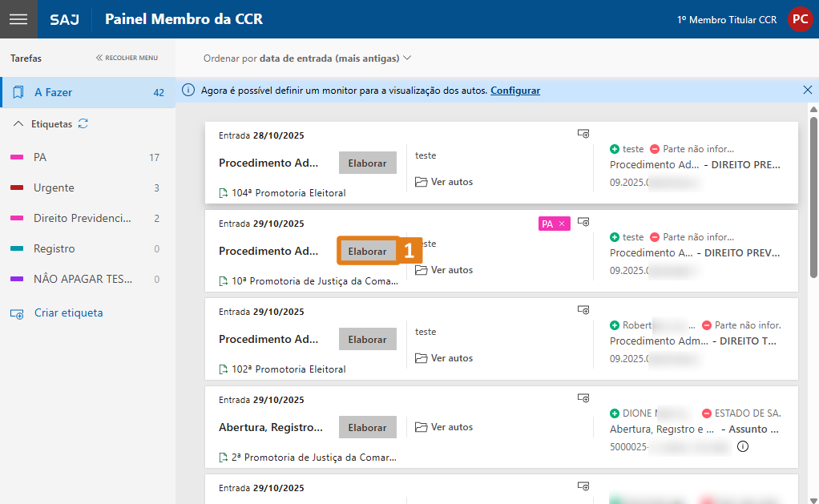Image resolution: width=819 pixels, height=504 pixels.
Task: Add tag icon on first 28/10/2025 card
Action: pyautogui.click(x=583, y=134)
